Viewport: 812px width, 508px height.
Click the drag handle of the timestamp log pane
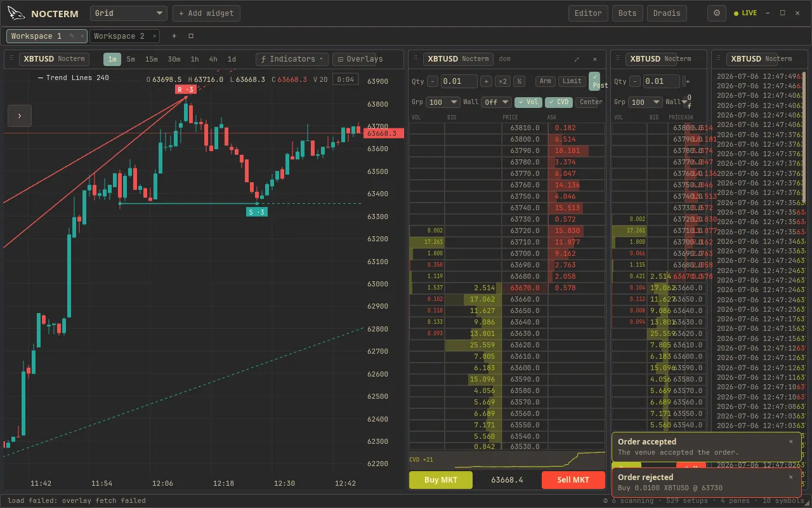coord(719,58)
